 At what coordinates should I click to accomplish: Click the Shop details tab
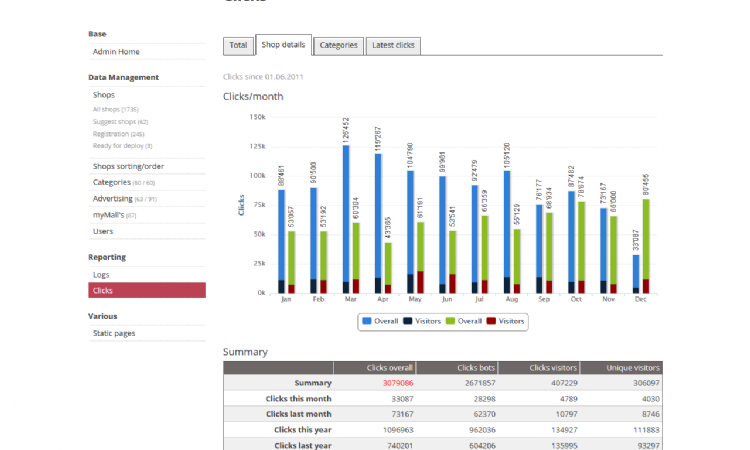pyautogui.click(x=283, y=45)
